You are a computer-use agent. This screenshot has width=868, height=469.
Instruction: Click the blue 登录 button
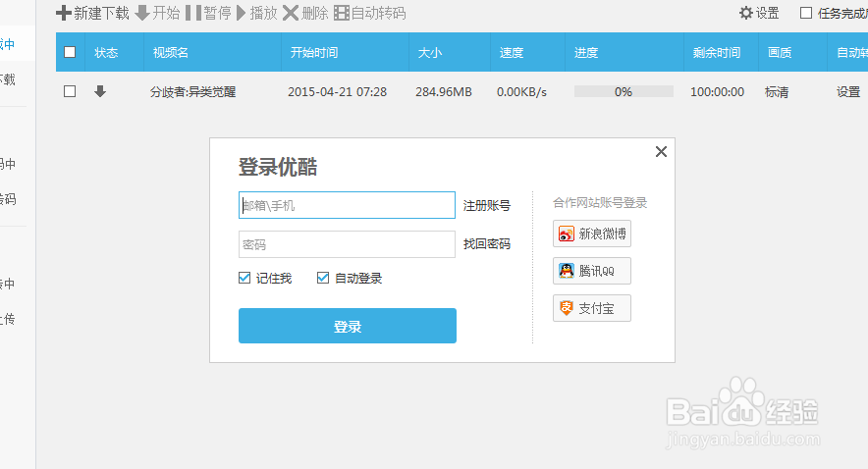pyautogui.click(x=347, y=326)
